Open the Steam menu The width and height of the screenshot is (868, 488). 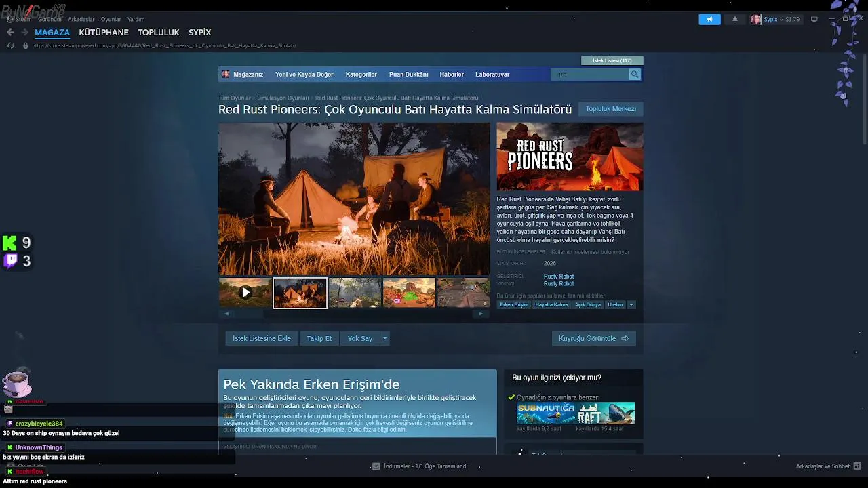(24, 19)
